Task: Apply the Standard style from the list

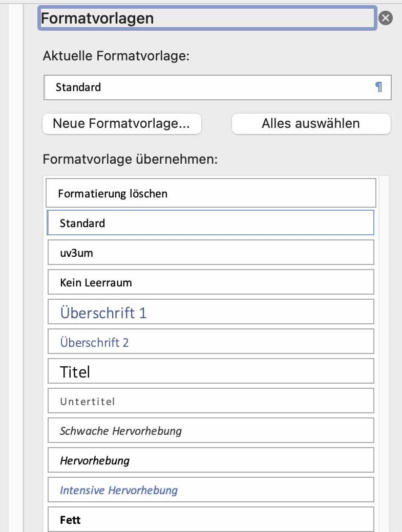Action: pyautogui.click(x=210, y=223)
